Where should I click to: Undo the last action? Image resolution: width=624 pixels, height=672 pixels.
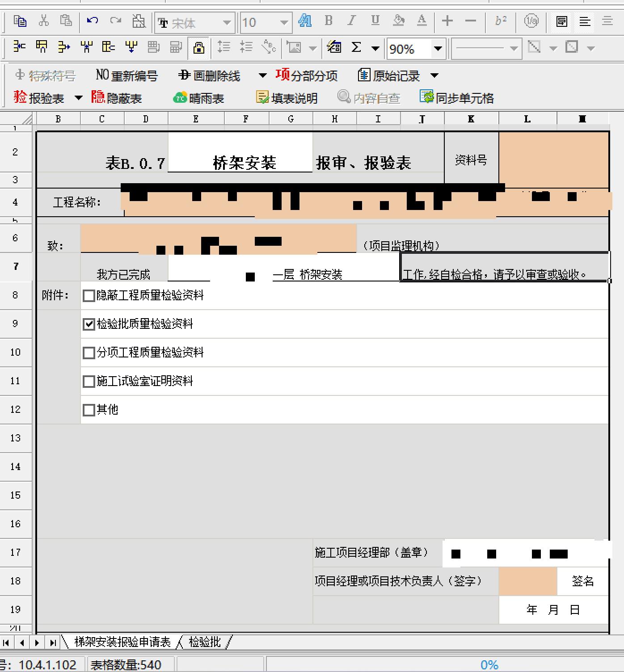(93, 21)
